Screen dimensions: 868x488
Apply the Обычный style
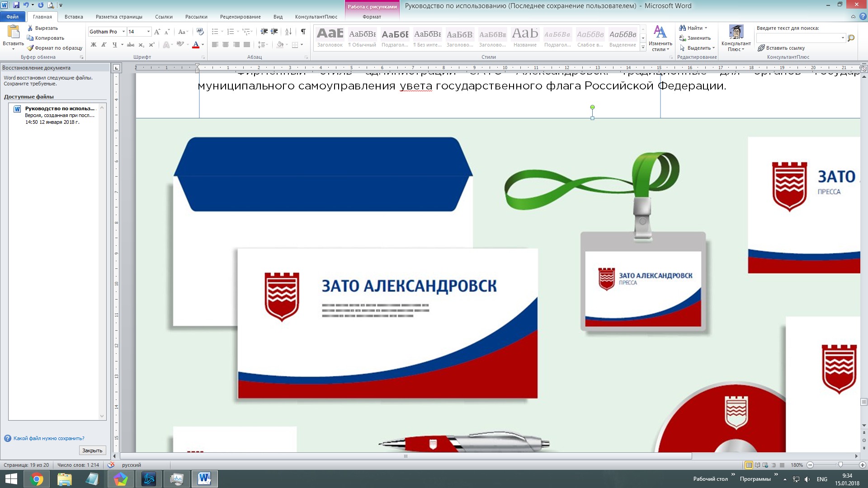[362, 38]
